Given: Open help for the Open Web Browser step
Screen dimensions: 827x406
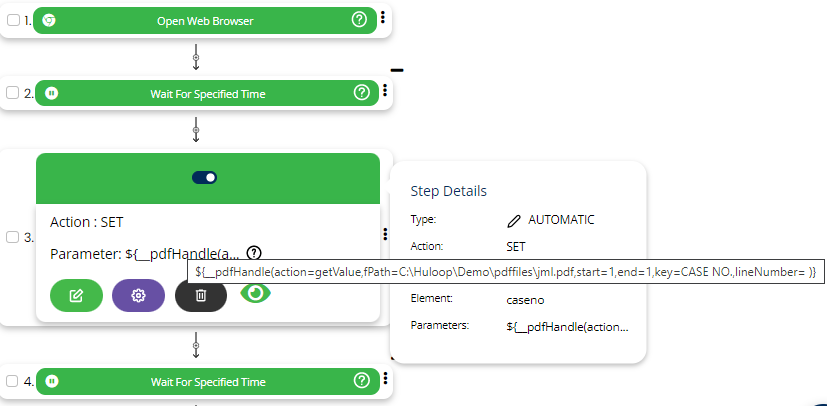Looking at the screenshot, I should point(360,20).
